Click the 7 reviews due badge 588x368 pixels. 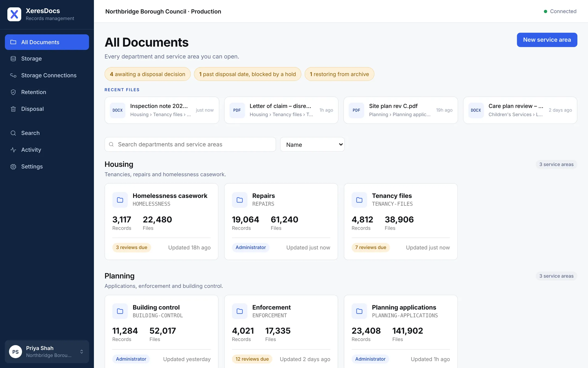(370, 248)
